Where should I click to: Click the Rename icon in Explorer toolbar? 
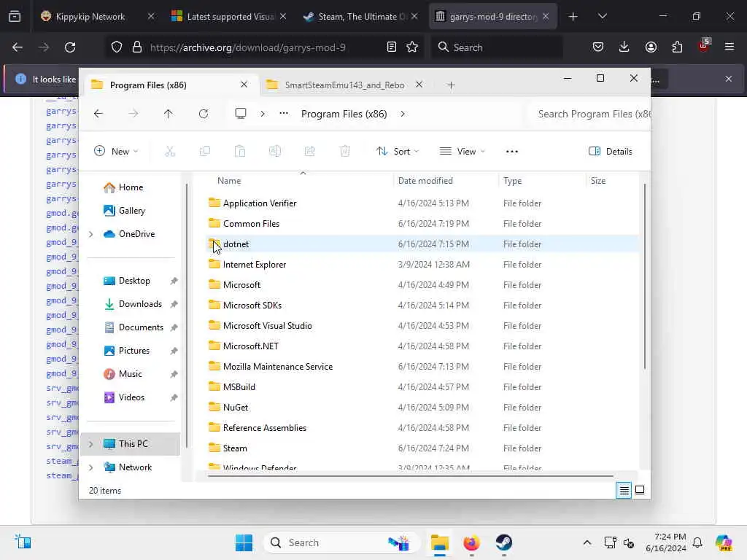pos(275,152)
